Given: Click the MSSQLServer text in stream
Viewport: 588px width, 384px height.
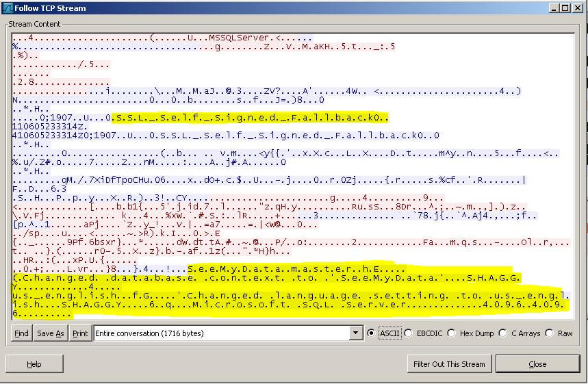Looking at the screenshot, I should coord(239,38).
